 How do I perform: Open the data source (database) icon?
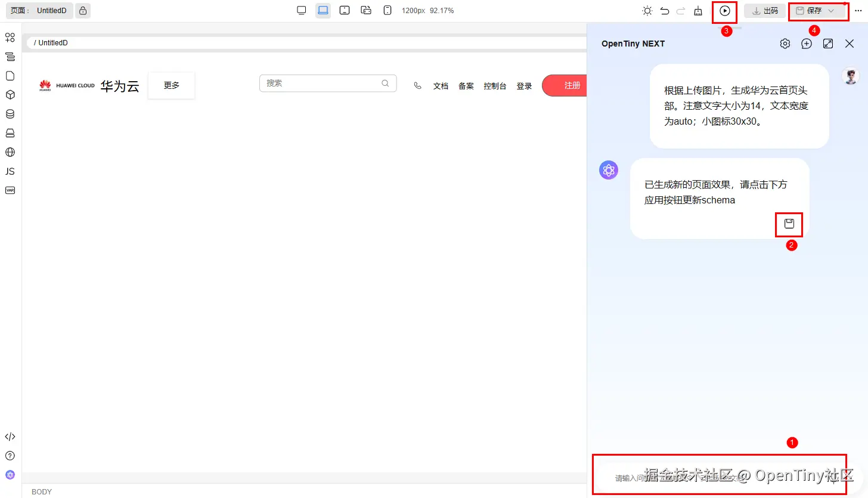[10, 114]
